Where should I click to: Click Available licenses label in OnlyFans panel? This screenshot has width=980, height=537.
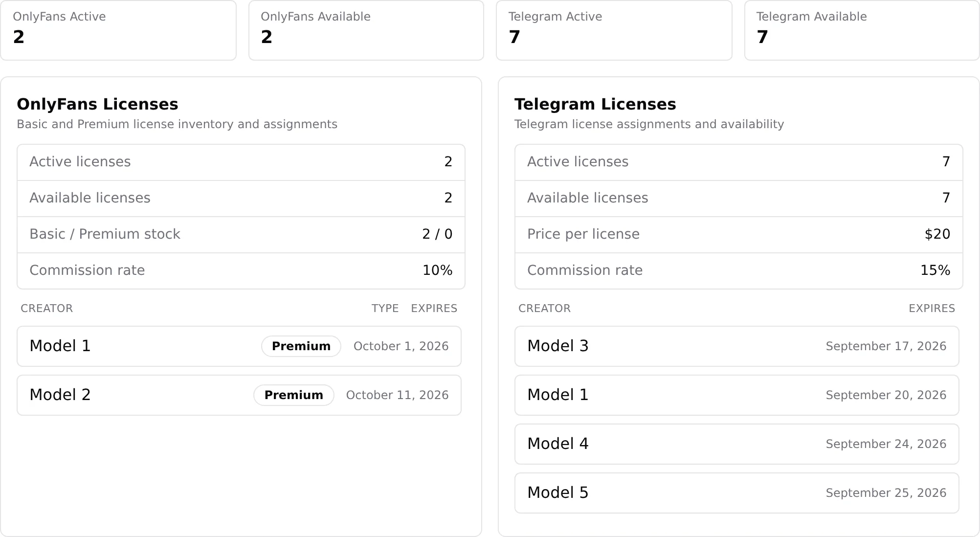(90, 198)
